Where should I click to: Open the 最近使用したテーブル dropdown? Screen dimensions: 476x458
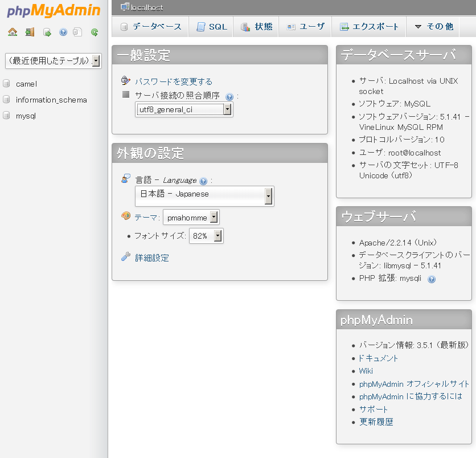click(x=53, y=61)
